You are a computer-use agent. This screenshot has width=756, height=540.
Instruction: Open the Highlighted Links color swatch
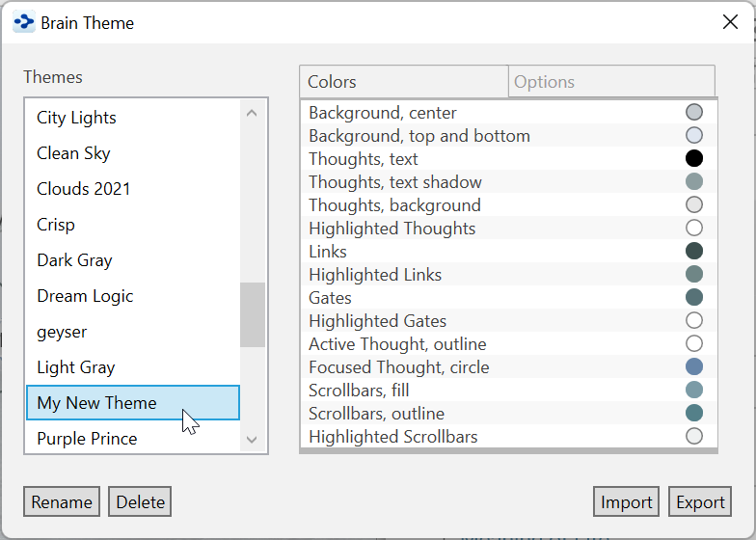click(x=693, y=275)
